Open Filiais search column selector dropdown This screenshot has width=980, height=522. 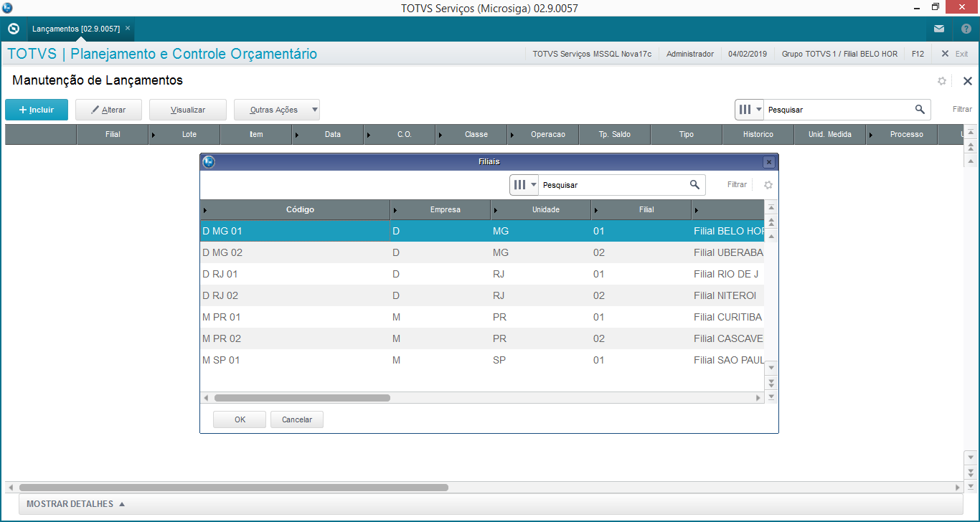click(524, 185)
